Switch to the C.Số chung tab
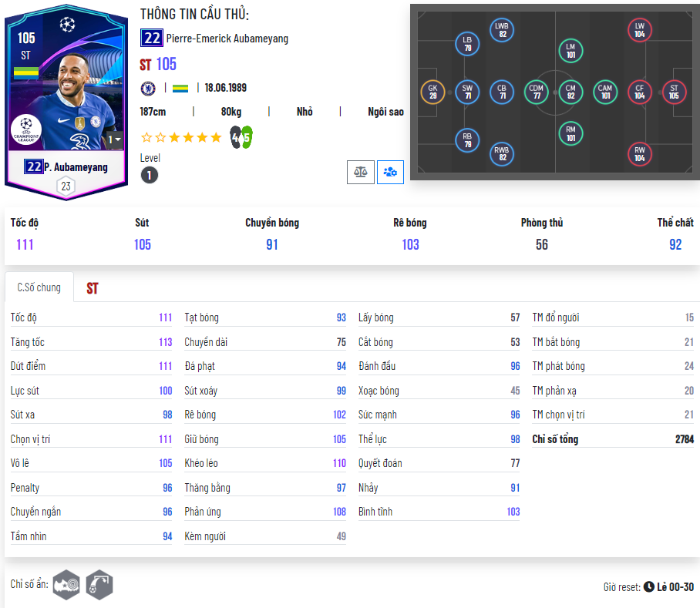 pos(39,287)
